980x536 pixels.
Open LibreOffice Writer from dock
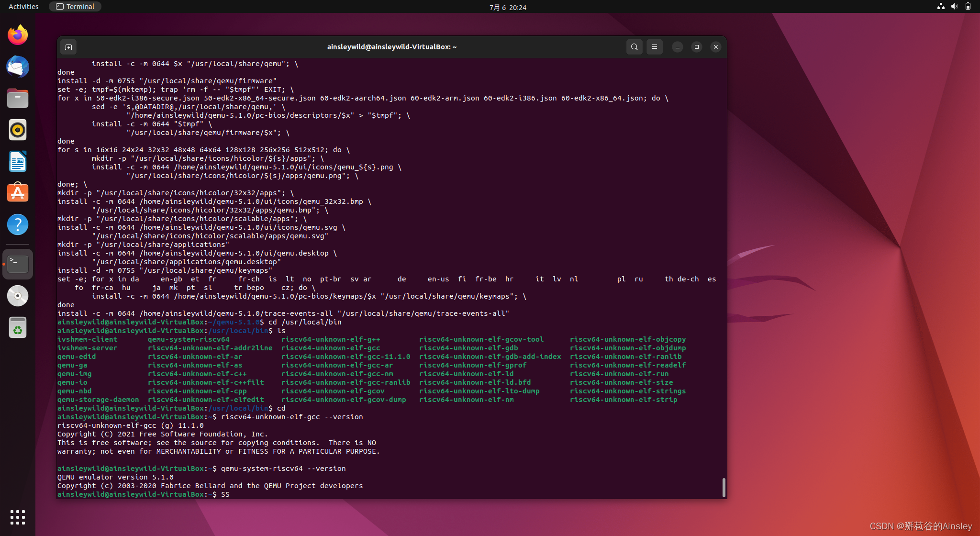pos(18,161)
